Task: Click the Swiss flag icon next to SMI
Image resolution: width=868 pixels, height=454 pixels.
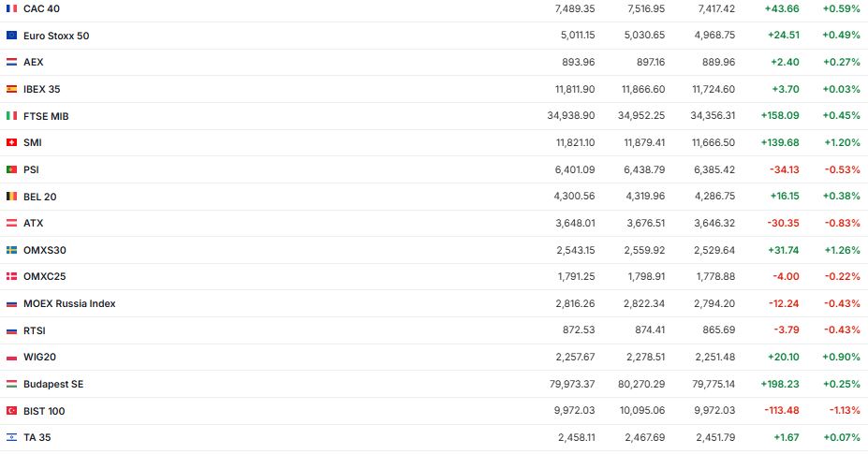Action: (x=11, y=143)
